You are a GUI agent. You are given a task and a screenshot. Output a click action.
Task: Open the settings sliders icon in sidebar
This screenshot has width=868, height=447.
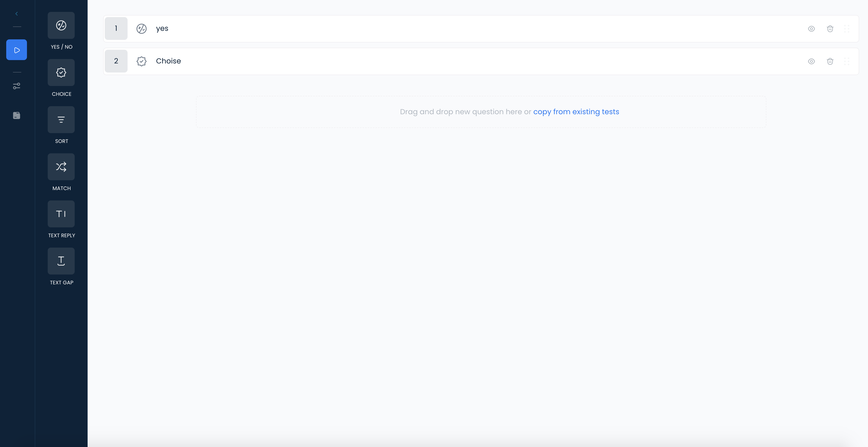coord(17,86)
